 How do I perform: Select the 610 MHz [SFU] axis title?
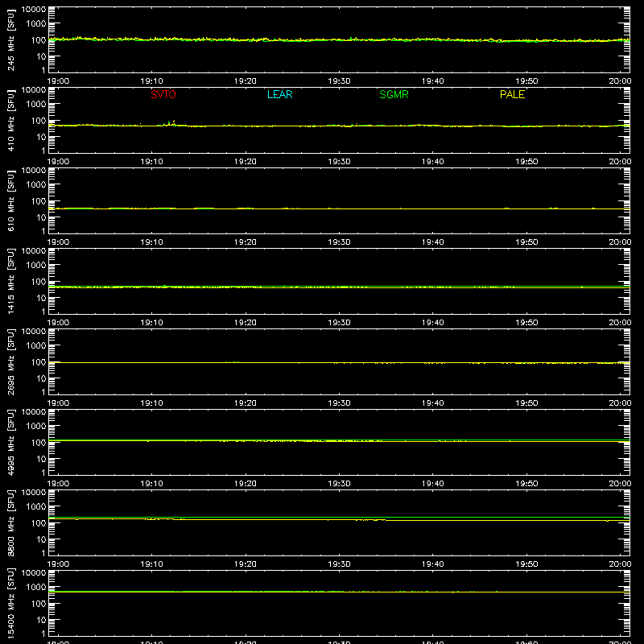click(11, 200)
